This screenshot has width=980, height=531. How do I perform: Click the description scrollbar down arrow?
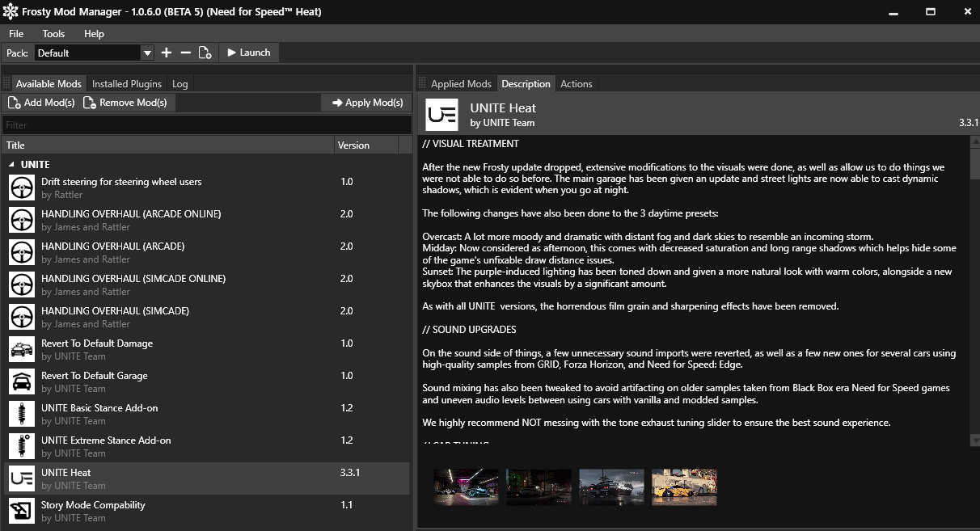coord(974,440)
